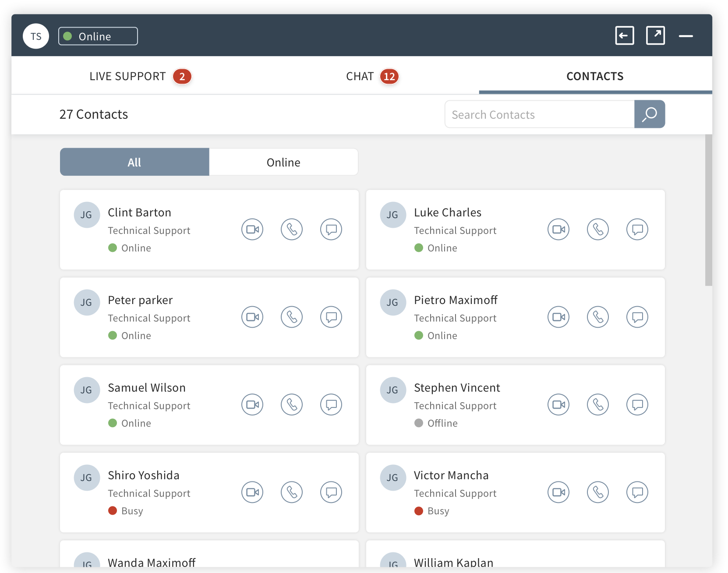Click the 27 Contacts heading
The image size is (728, 573).
click(94, 114)
